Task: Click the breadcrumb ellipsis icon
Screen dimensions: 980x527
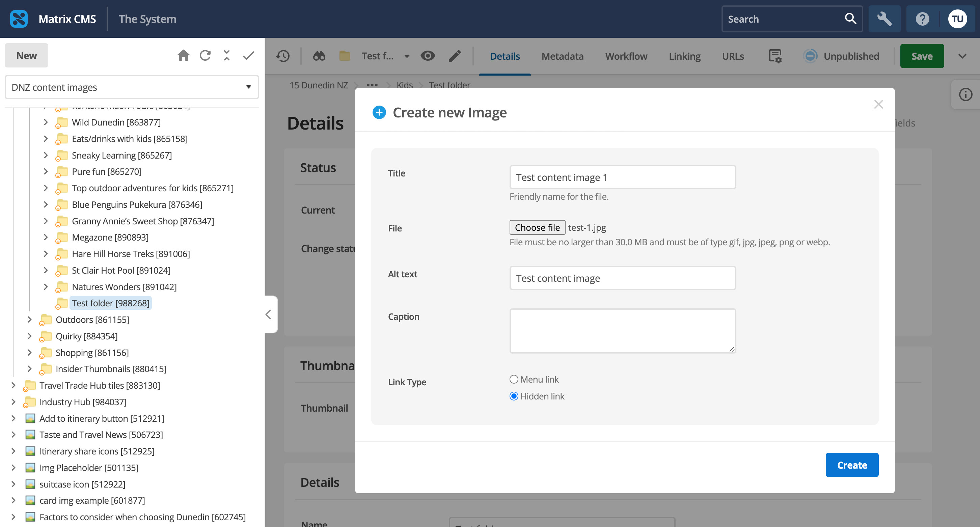Action: coord(372,85)
